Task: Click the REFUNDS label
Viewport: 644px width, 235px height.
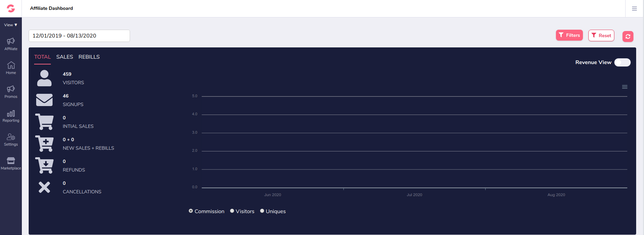Action: (74, 170)
